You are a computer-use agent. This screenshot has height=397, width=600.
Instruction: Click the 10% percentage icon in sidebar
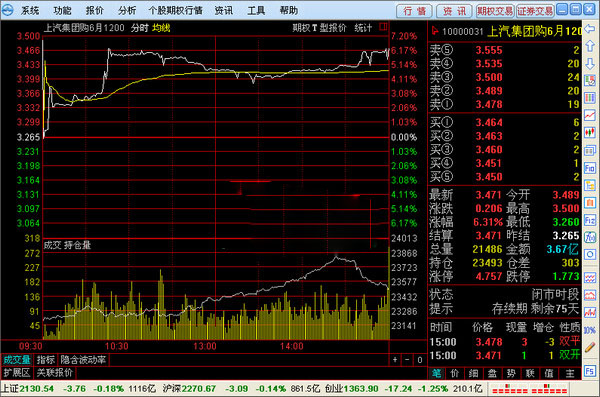coord(590,330)
